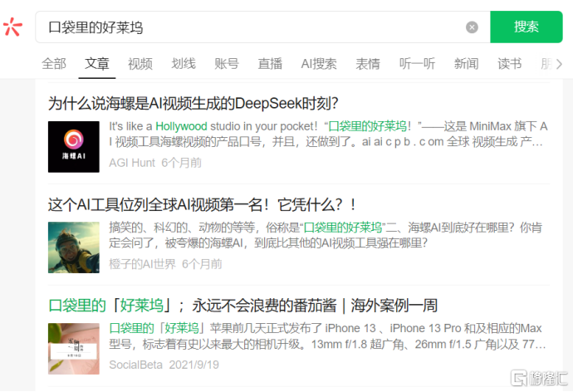Click the WeChat search logo icon

point(12,27)
